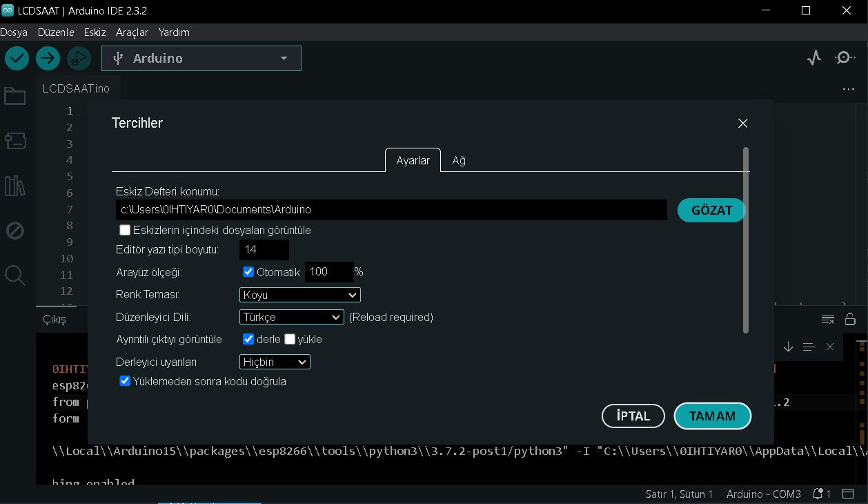
Task: Click the down-arrow icon in the notification bar
Action: (x=788, y=347)
